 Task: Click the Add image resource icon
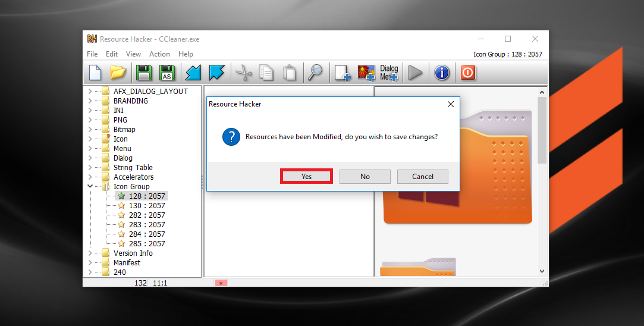(x=366, y=73)
